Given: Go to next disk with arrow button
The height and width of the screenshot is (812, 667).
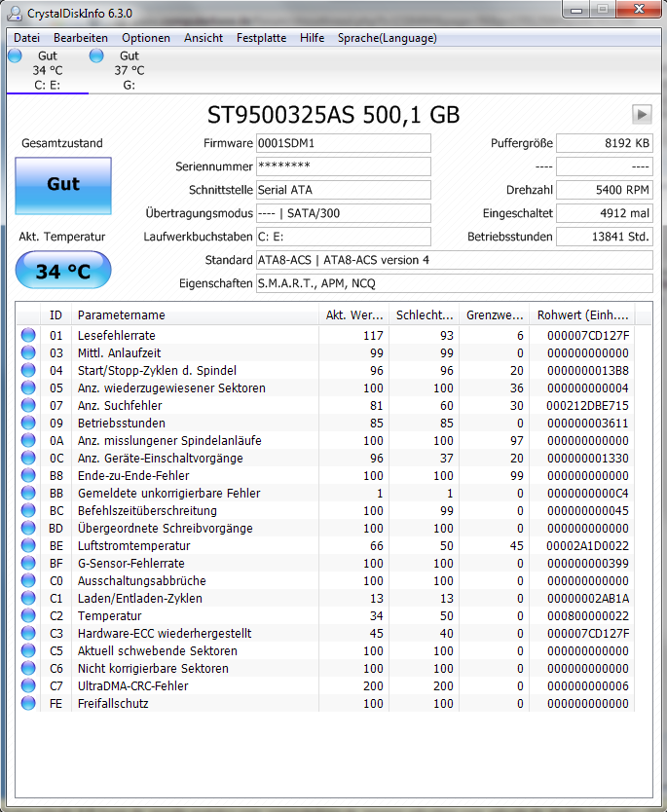Looking at the screenshot, I should point(642,114).
